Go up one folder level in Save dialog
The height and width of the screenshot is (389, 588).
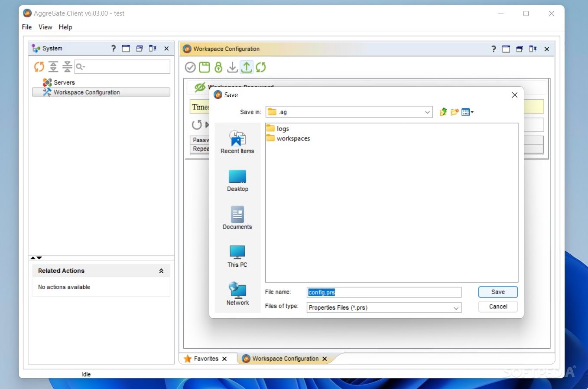443,112
